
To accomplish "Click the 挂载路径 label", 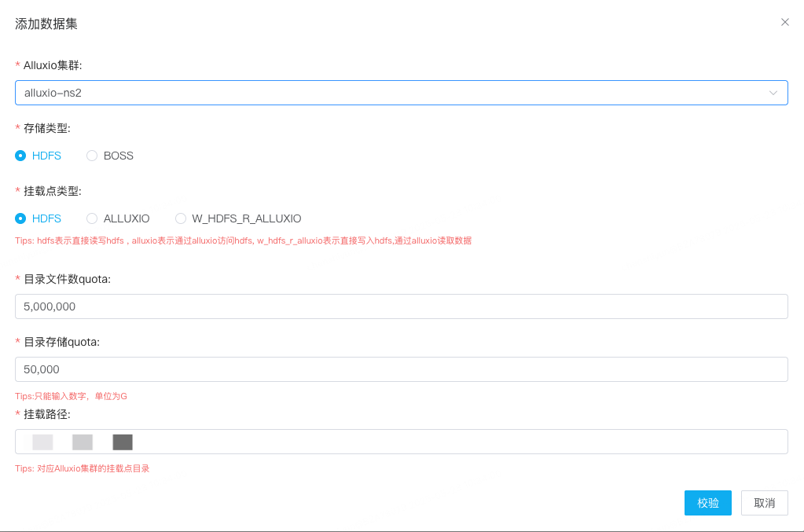I will pos(47,414).
